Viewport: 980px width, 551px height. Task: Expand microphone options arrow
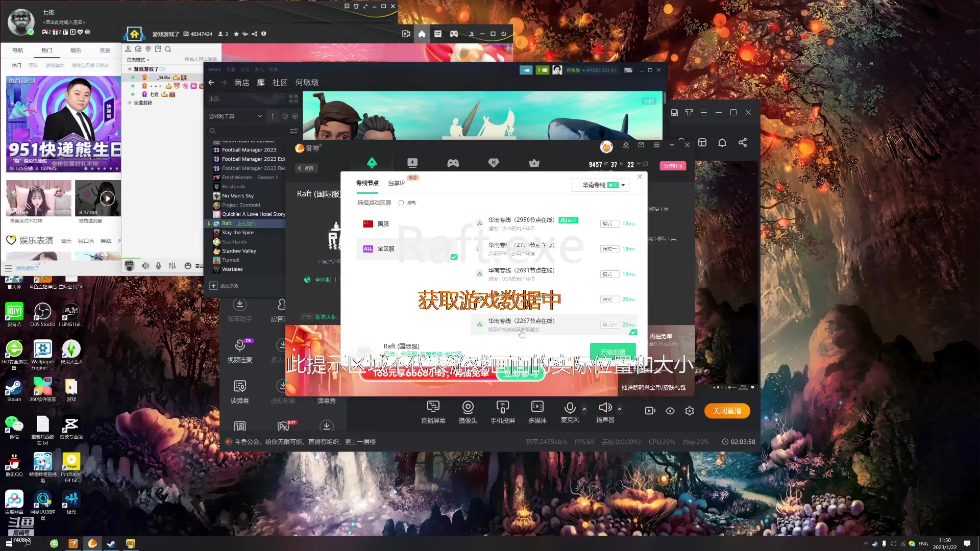coord(584,409)
